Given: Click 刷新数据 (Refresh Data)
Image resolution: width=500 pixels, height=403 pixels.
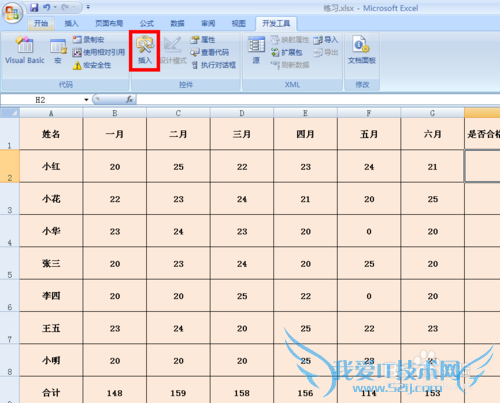Looking at the screenshot, I should coord(290,65).
